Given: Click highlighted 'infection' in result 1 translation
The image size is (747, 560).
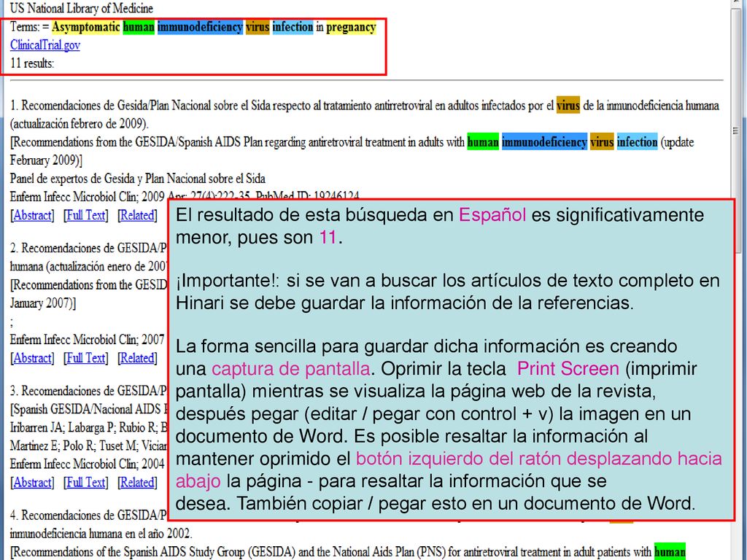Looking at the screenshot, I should coord(637,142).
